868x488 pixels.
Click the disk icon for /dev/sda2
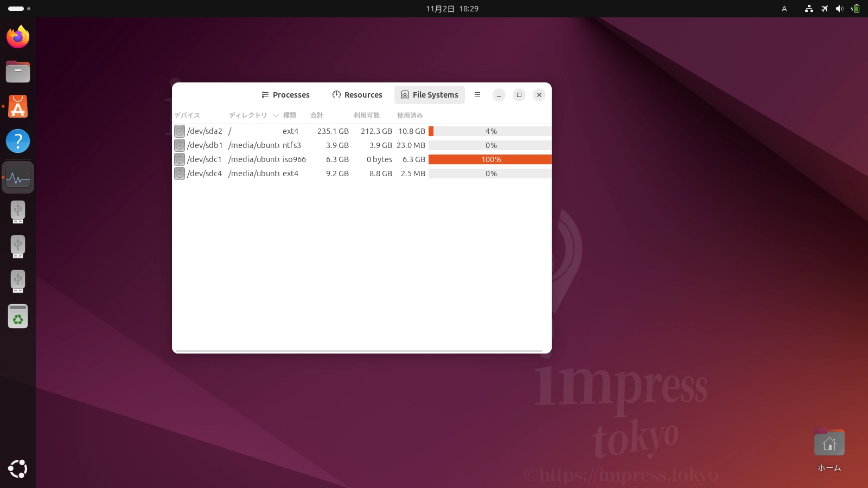click(x=180, y=131)
